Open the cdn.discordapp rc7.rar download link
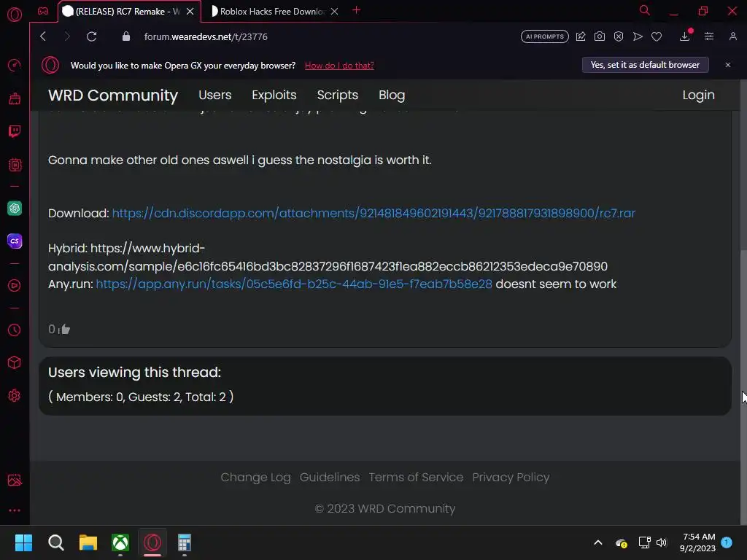The width and height of the screenshot is (747, 560). pos(373,214)
